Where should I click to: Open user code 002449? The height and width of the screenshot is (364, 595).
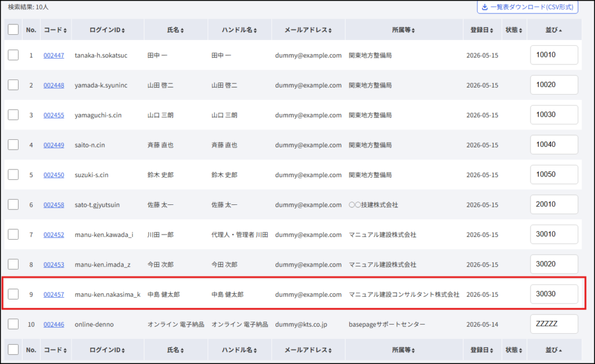click(x=53, y=145)
